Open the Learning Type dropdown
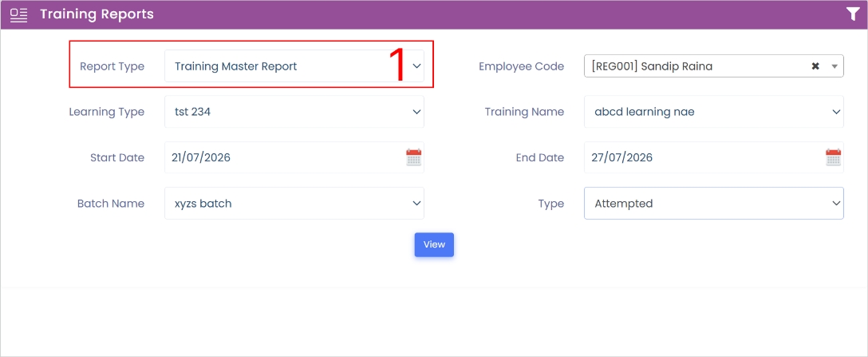 [x=294, y=112]
